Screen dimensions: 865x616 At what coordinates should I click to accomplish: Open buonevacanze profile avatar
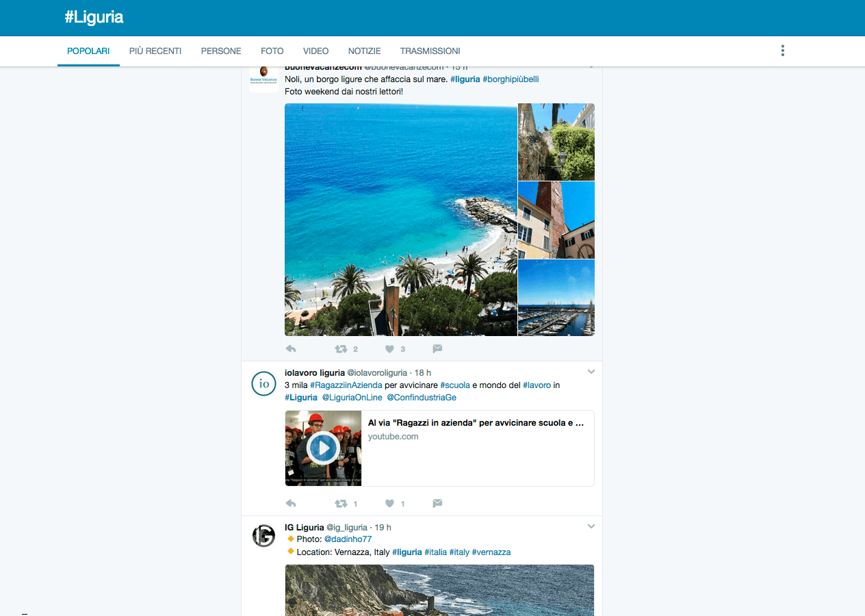pos(263,78)
